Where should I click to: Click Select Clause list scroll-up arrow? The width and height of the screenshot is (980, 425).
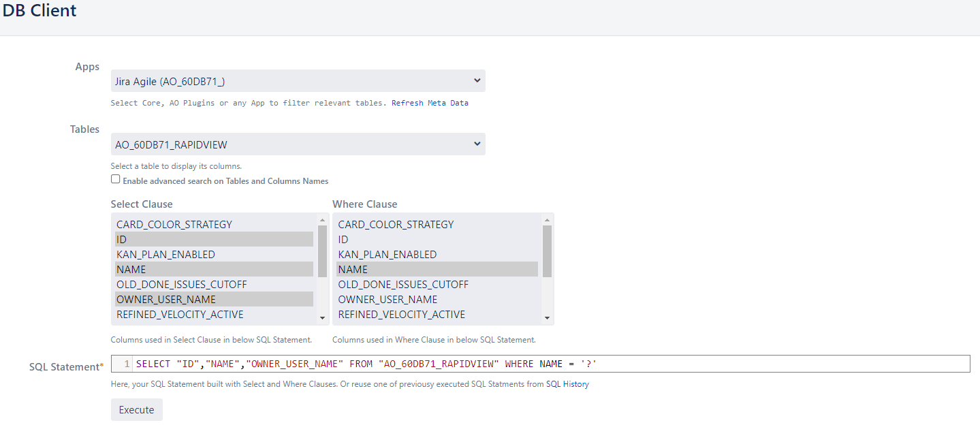(322, 220)
